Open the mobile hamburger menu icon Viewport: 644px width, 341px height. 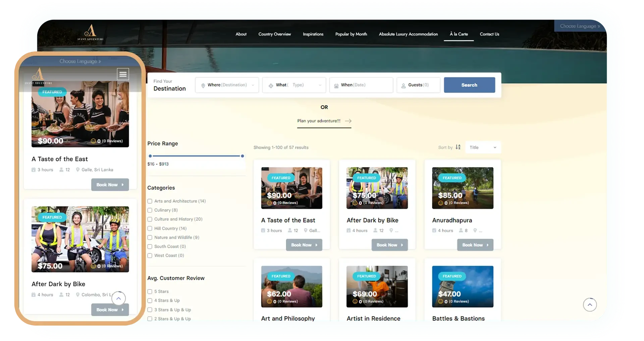click(x=123, y=74)
